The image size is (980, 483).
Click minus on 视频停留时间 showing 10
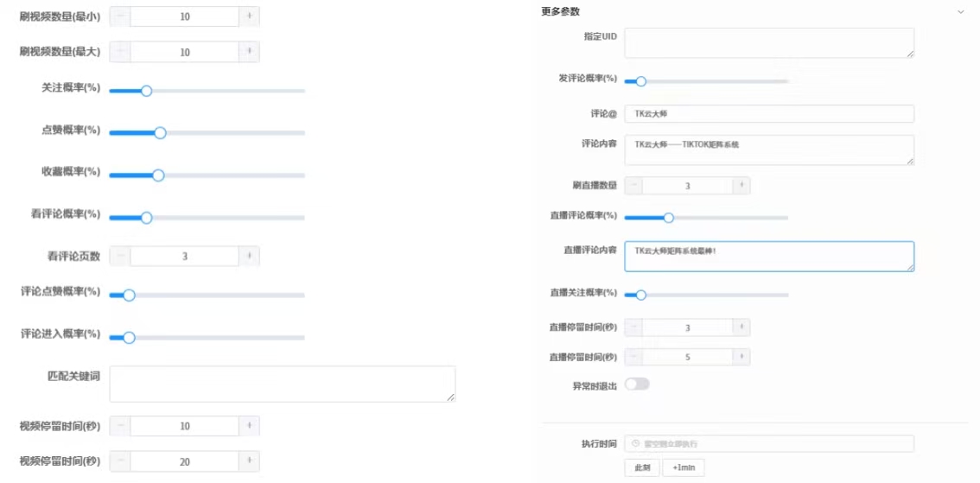pos(120,426)
